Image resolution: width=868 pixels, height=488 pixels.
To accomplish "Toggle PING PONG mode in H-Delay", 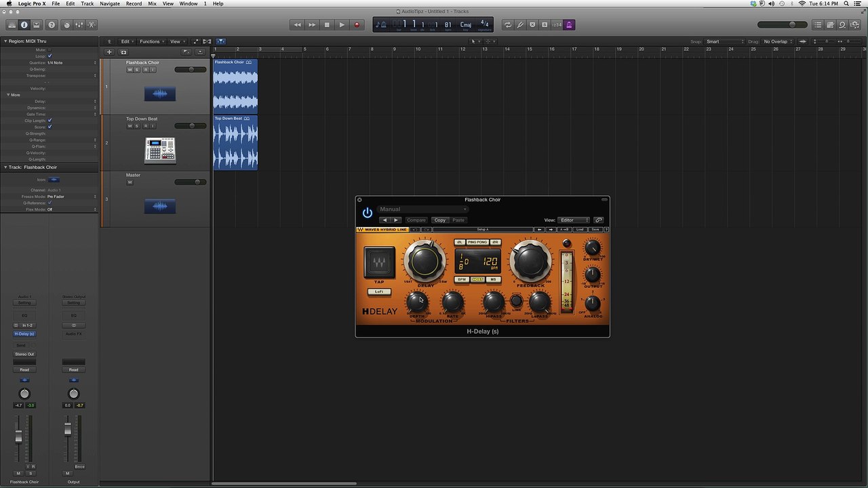I will 477,242.
